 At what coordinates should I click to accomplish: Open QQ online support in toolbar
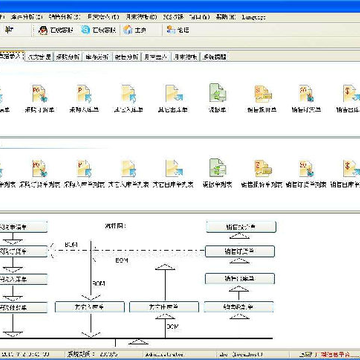56,30
